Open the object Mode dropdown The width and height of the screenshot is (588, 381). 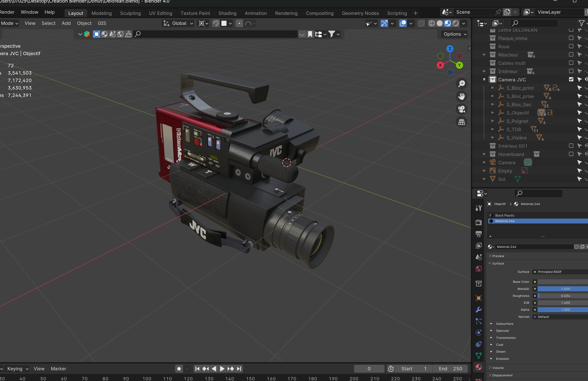pyautogui.click(x=9, y=23)
